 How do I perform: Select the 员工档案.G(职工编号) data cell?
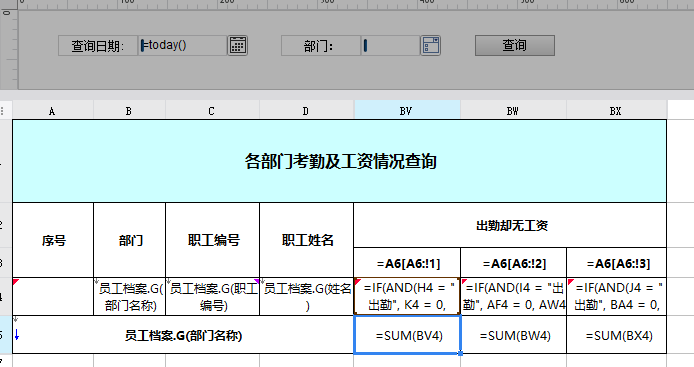pos(212,297)
